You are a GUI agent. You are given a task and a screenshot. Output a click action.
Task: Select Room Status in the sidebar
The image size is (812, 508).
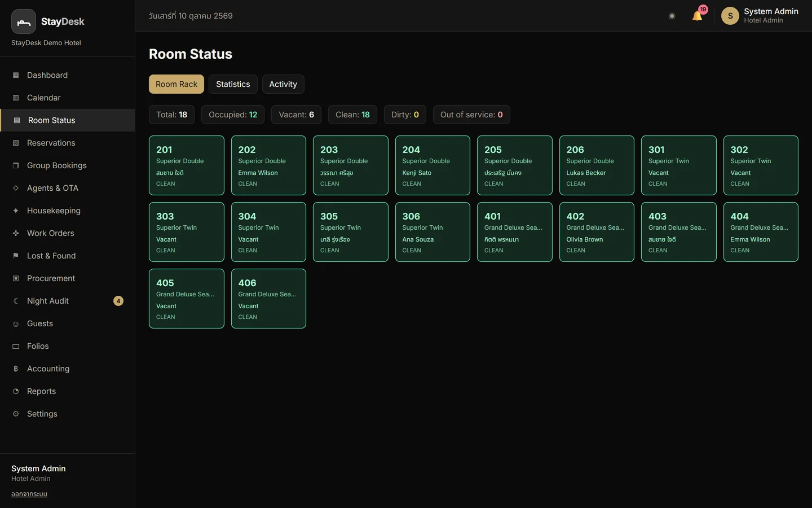tap(68, 120)
